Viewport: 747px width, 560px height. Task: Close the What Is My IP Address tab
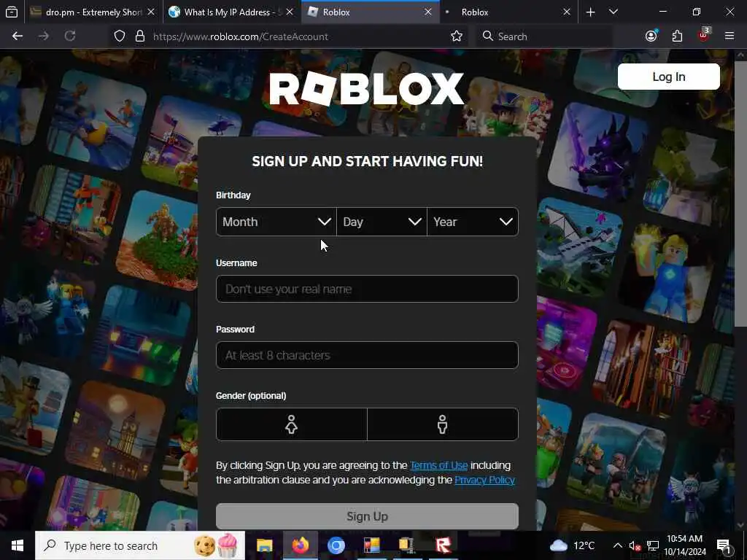(290, 12)
